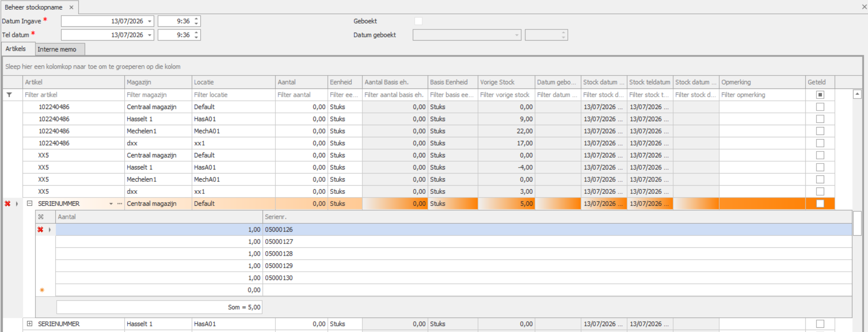Click the Datum Ingave time spinner
This screenshot has height=332, width=868.
(197, 21)
